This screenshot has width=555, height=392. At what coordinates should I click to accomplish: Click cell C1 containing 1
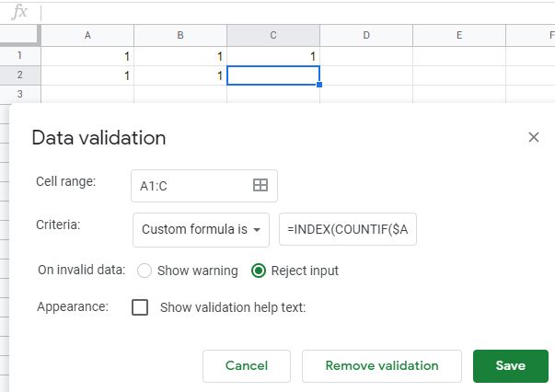pos(273,56)
